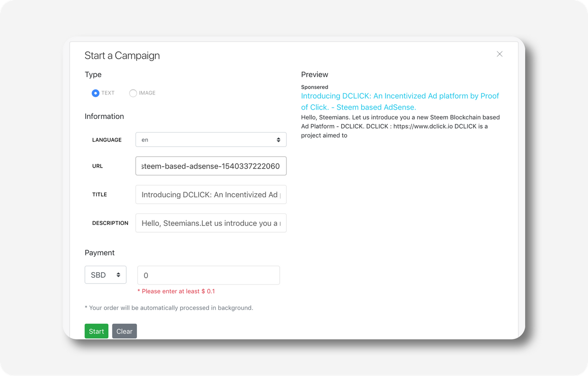Click the 'Type' section heading

[93, 74]
